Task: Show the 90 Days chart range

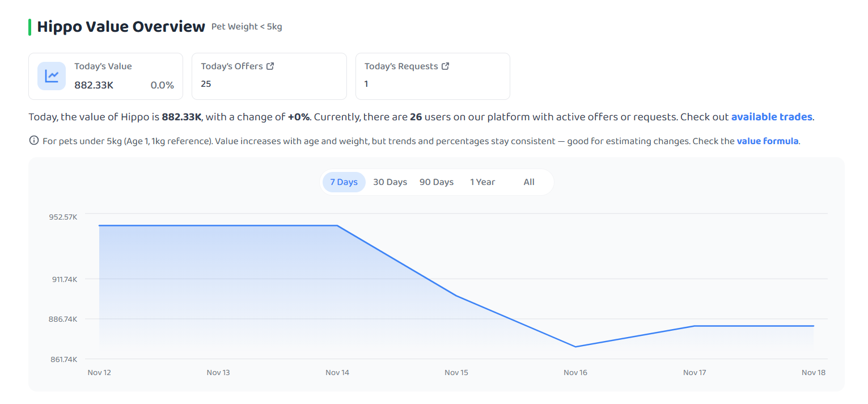Action: [x=437, y=182]
